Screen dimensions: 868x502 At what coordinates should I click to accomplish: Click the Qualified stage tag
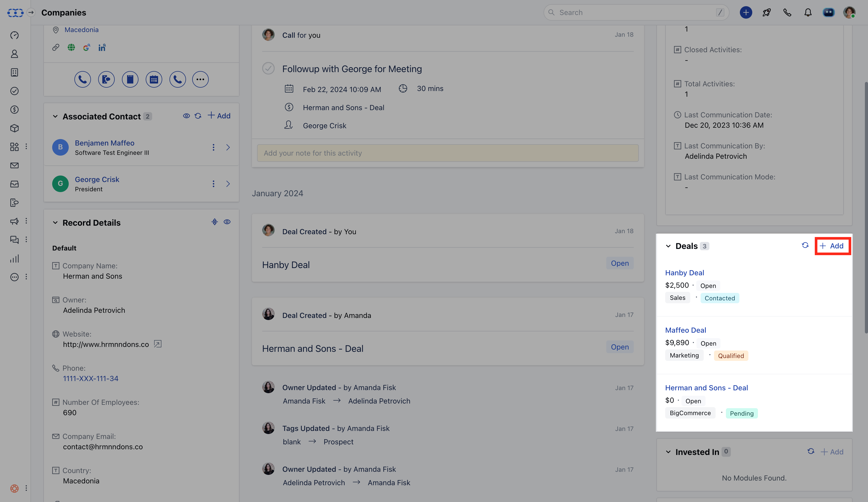(731, 356)
